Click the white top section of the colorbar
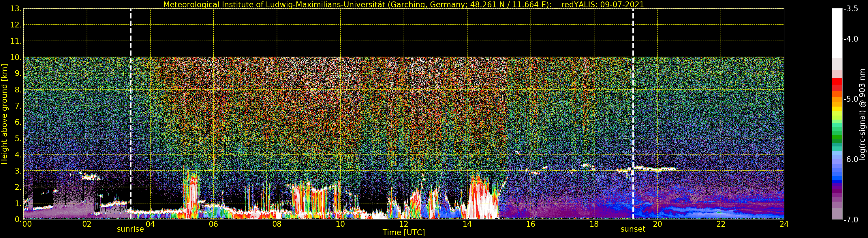This screenshot has height=238, width=868. click(x=837, y=33)
